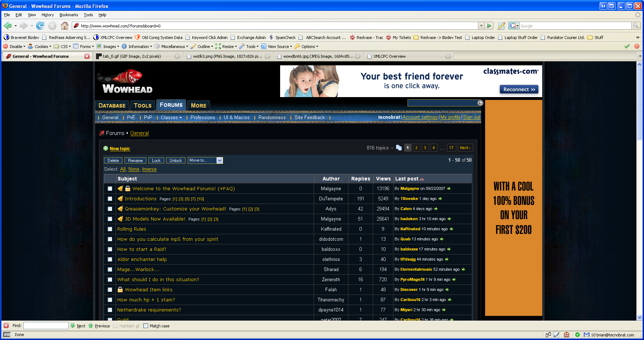
Task: Jump to last post by TBoeske arrow
Action: (440, 199)
